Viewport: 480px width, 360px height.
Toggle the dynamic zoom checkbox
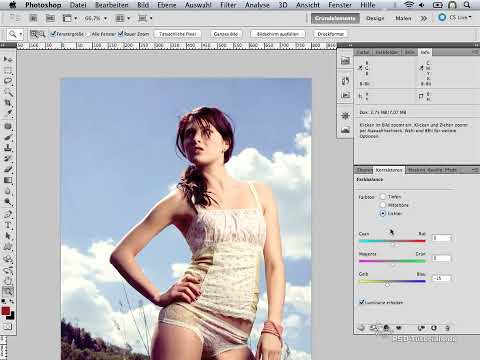click(x=121, y=34)
